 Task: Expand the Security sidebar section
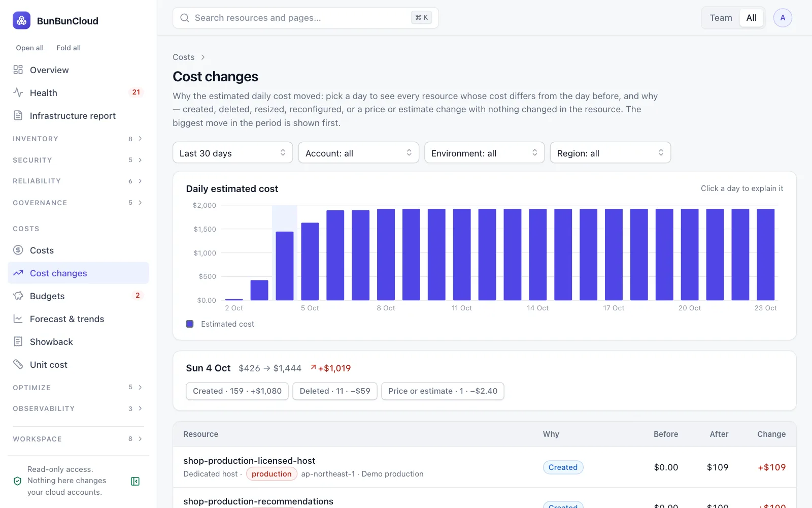pos(78,160)
